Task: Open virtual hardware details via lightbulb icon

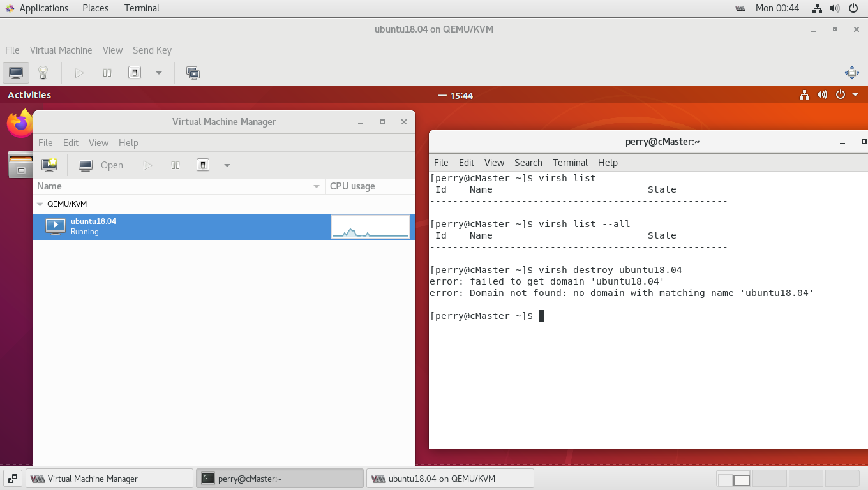Action: (x=42, y=72)
